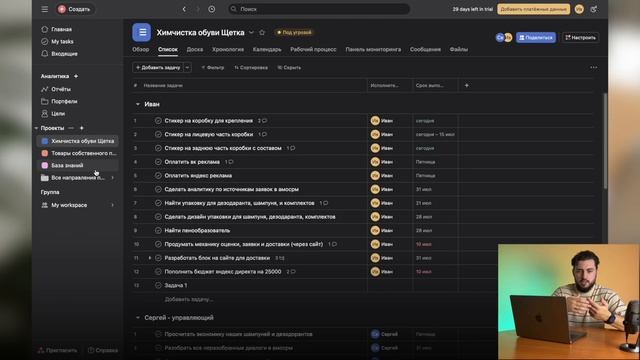Switch to the Обзор tab
The width and height of the screenshot is (640, 360).
[140, 49]
